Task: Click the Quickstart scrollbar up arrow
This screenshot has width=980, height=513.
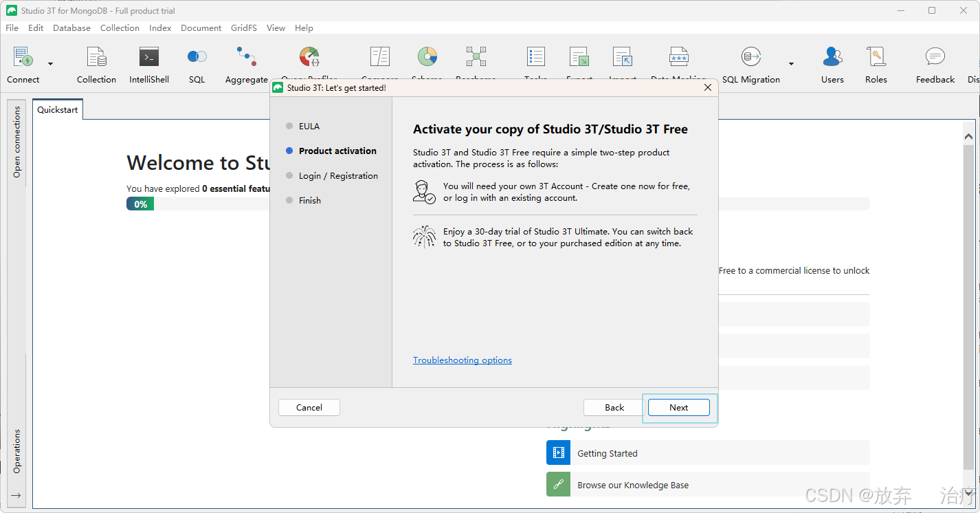Action: pyautogui.click(x=968, y=137)
